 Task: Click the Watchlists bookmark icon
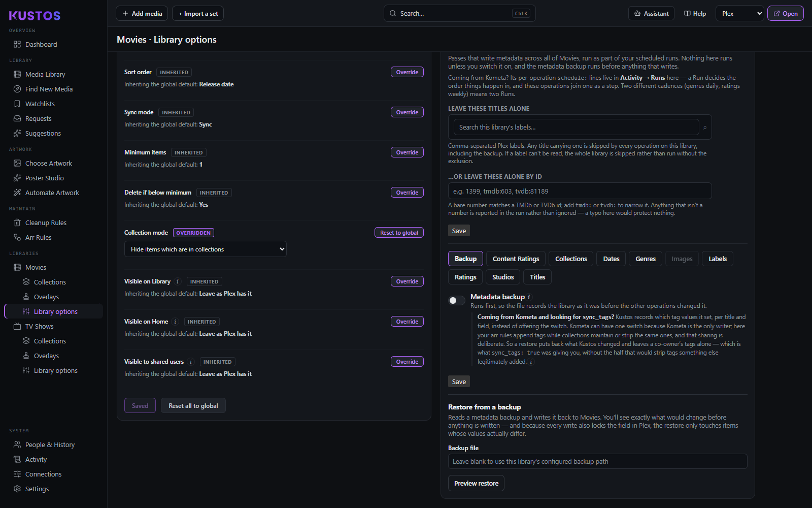17,104
